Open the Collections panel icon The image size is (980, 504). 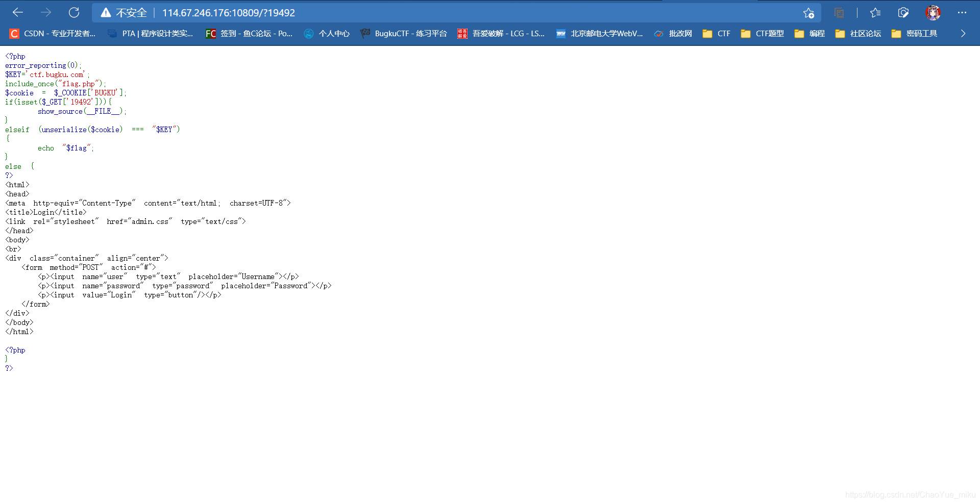(x=839, y=12)
